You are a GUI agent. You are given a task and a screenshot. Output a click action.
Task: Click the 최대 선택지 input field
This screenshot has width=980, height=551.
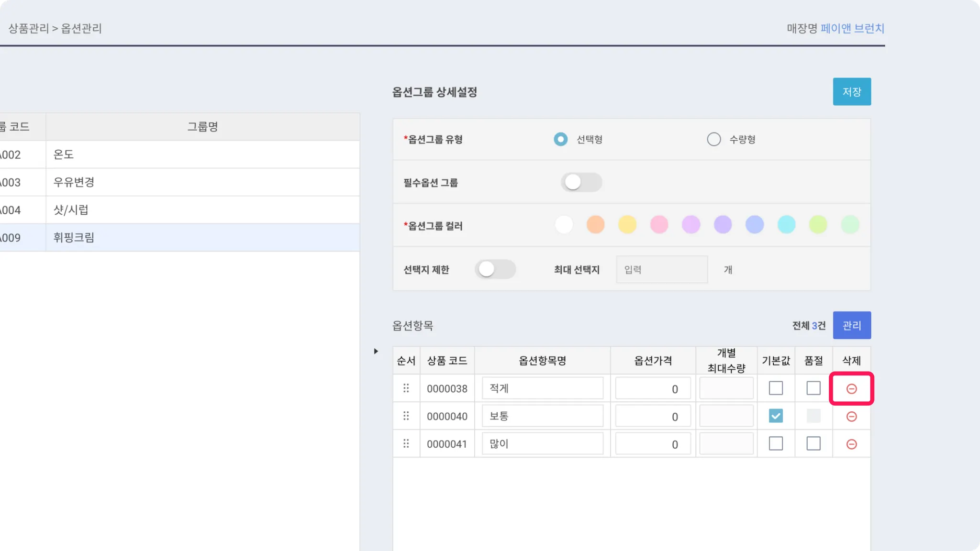[x=661, y=269]
